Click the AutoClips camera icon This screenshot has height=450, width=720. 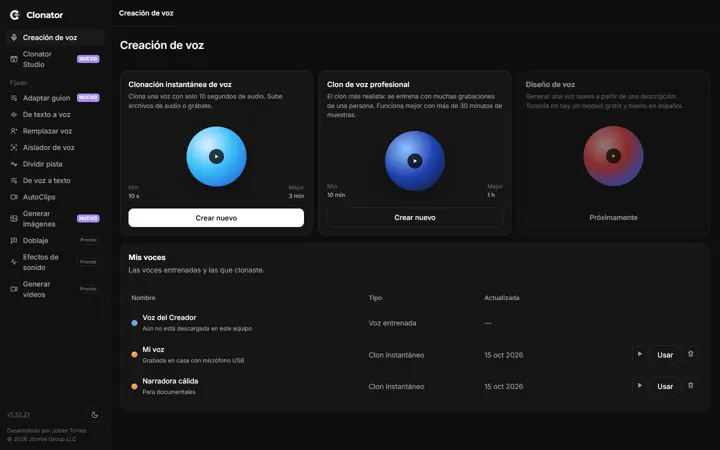click(x=14, y=197)
